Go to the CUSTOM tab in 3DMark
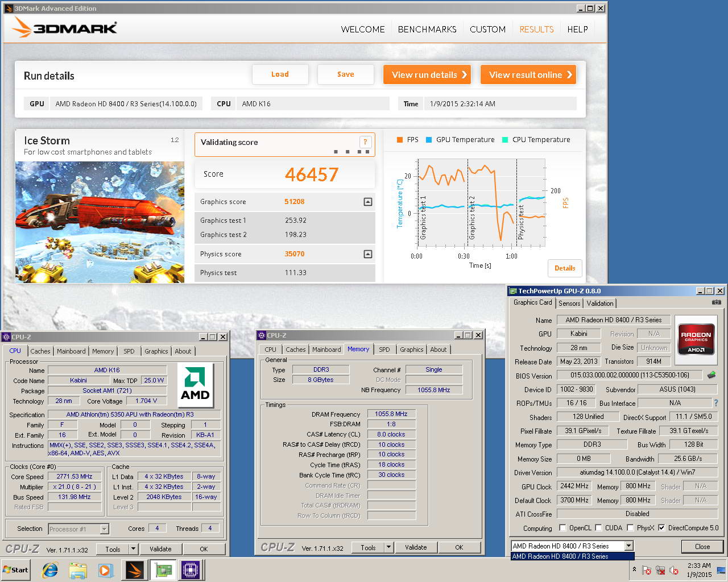This screenshot has width=728, height=582. [x=487, y=30]
